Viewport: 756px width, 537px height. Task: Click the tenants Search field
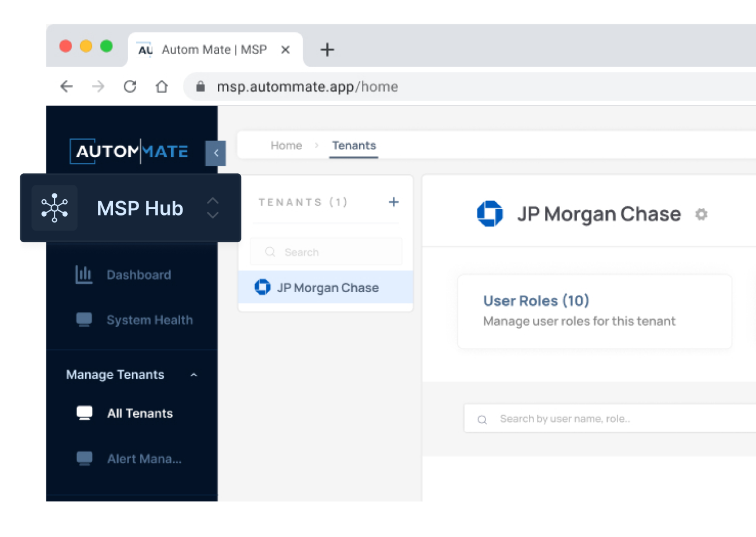[326, 252]
